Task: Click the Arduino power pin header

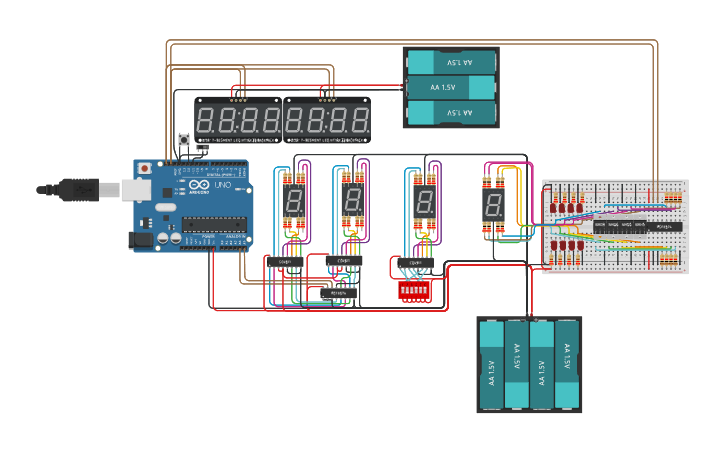Action: tap(198, 249)
